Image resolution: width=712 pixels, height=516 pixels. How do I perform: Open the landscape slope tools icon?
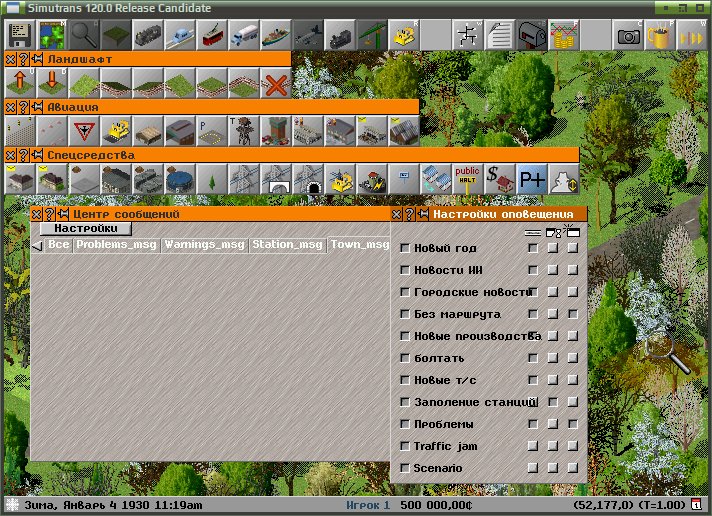coord(116,35)
